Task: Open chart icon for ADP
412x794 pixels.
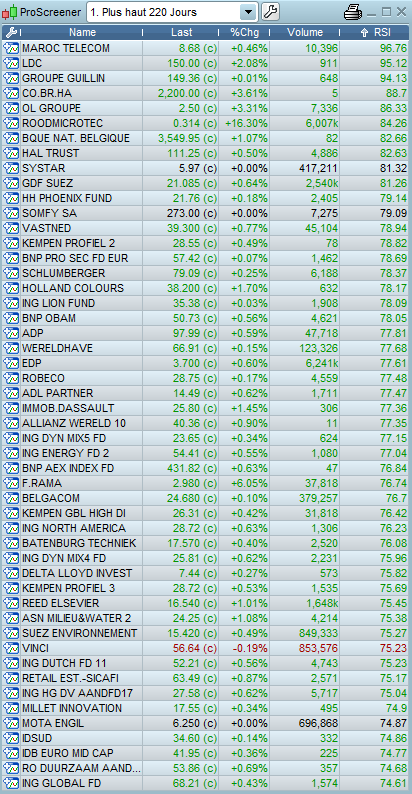Action: click(x=11, y=333)
